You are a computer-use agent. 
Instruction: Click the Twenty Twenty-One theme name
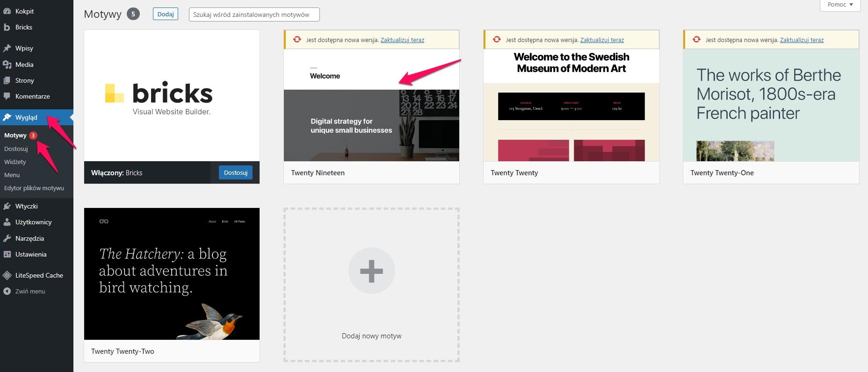(722, 173)
